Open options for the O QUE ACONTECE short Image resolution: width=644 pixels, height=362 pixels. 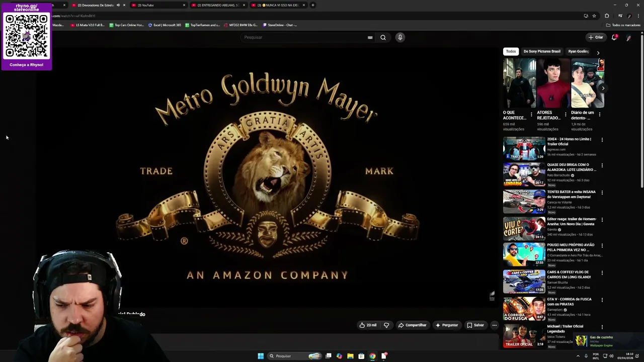[531, 114]
